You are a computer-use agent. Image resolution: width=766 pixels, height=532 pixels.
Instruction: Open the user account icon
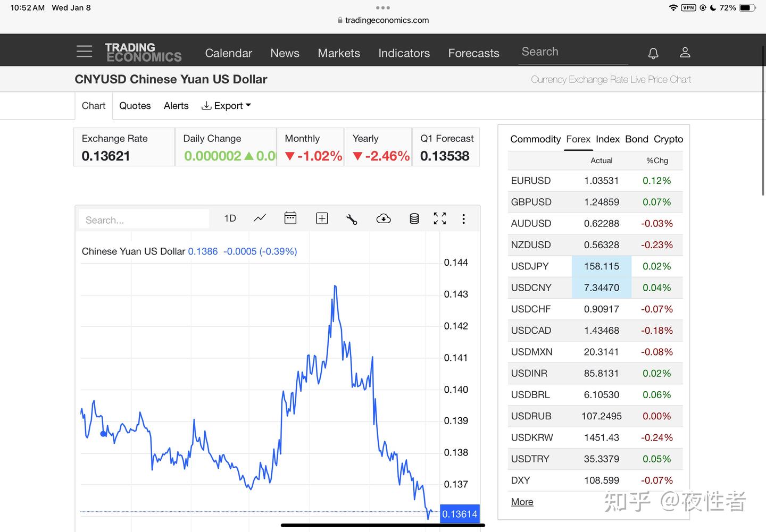coord(685,52)
